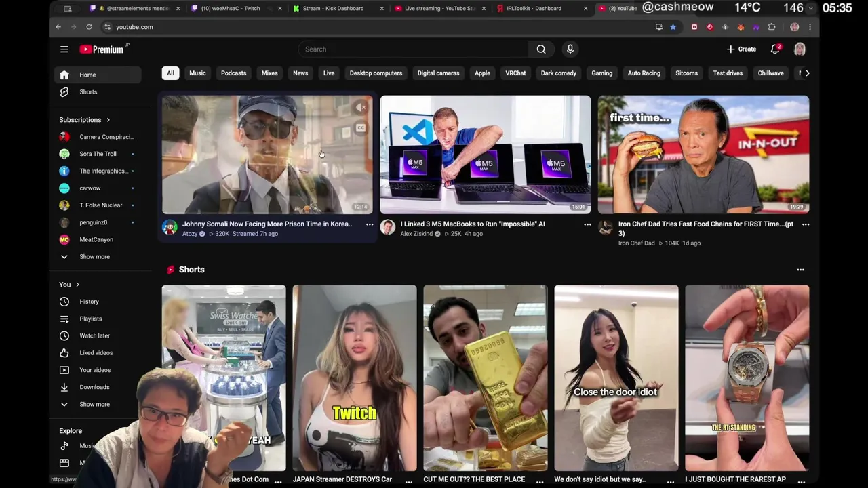Open Shorts in the sidebar

98,91
